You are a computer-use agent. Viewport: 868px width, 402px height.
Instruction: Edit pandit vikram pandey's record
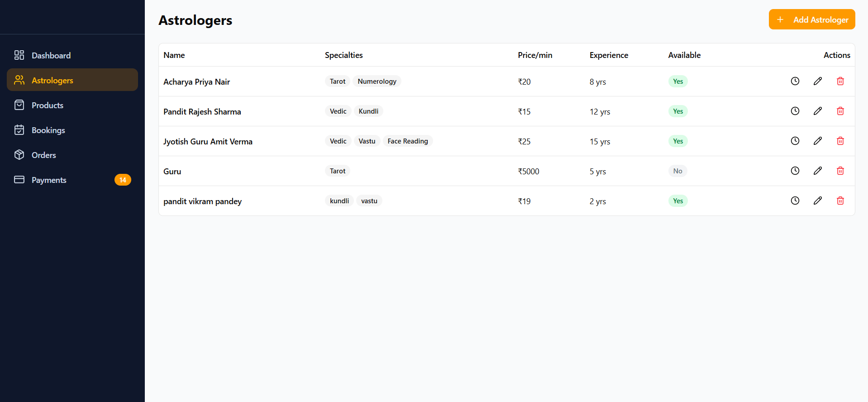817,201
